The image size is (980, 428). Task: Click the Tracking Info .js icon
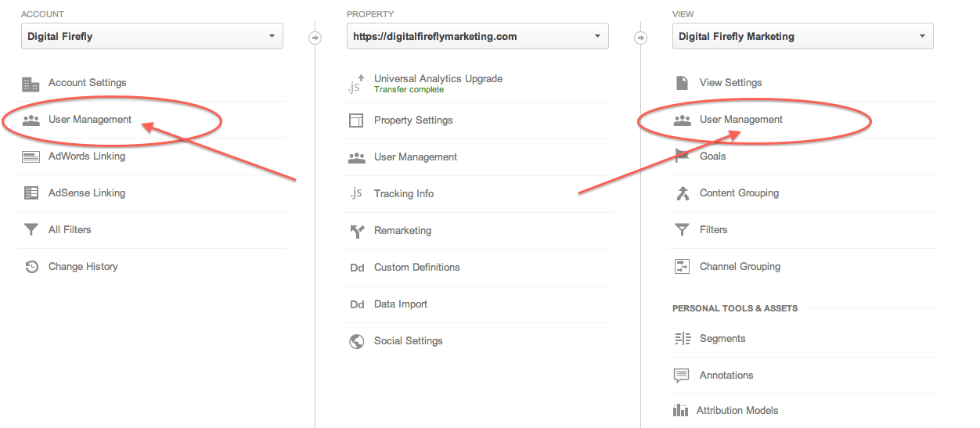[x=356, y=193]
